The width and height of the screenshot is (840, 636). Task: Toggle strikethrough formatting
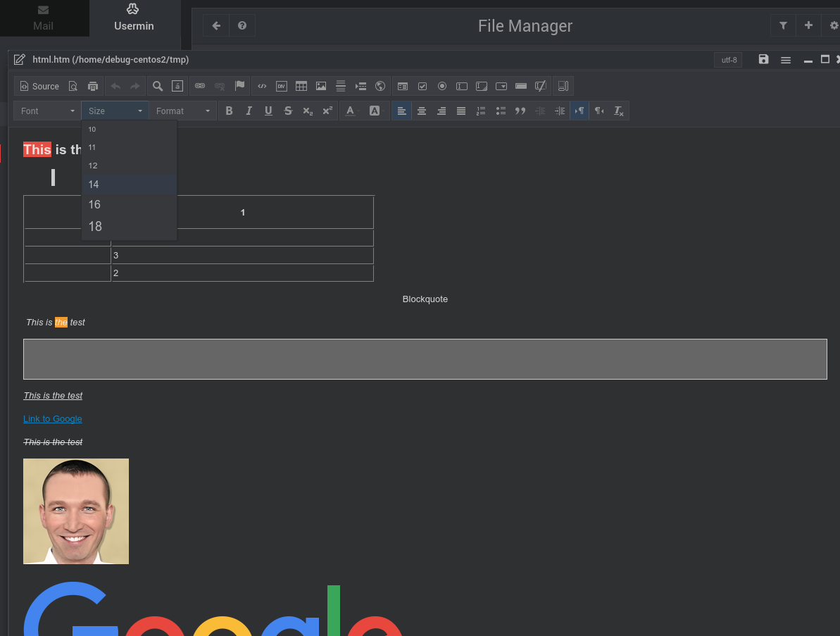[288, 111]
